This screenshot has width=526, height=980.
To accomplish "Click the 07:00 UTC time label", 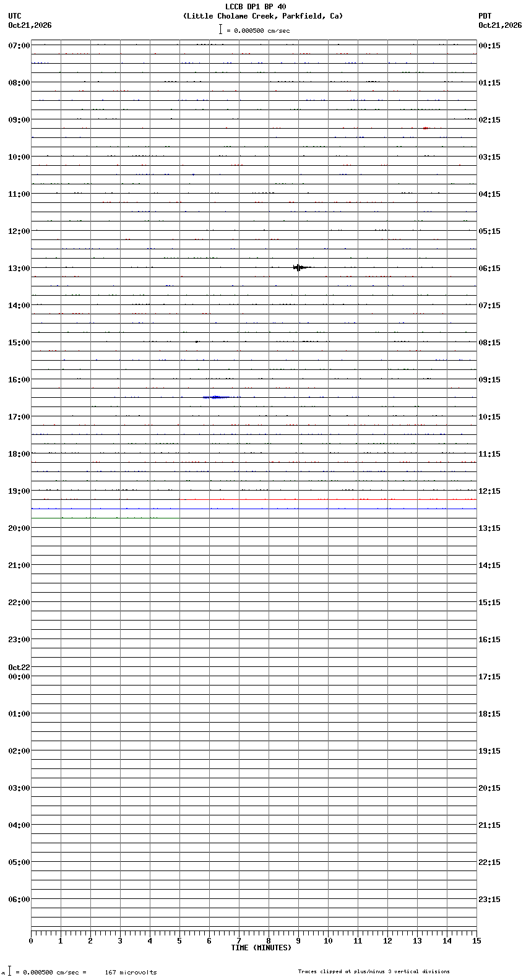I will 19,46.
